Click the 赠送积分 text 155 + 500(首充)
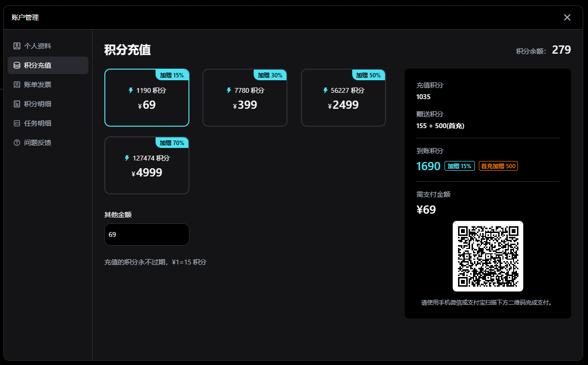 point(440,126)
